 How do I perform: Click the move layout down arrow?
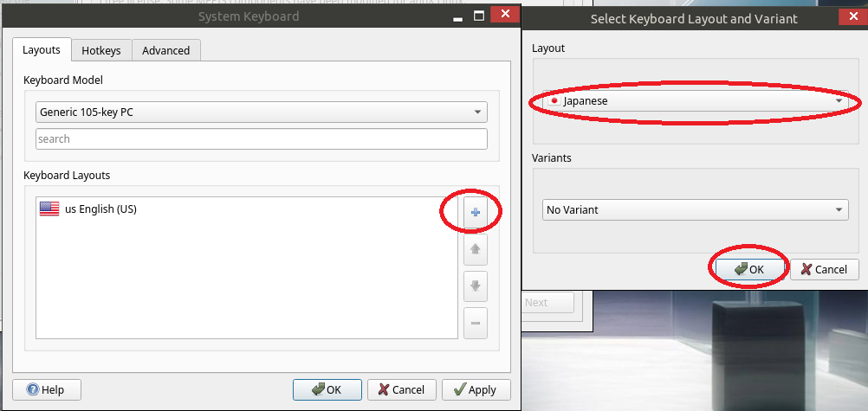coord(475,286)
